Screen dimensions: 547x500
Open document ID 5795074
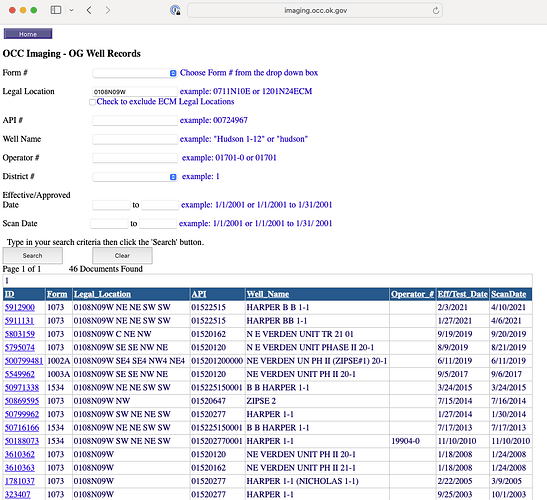coord(20,348)
